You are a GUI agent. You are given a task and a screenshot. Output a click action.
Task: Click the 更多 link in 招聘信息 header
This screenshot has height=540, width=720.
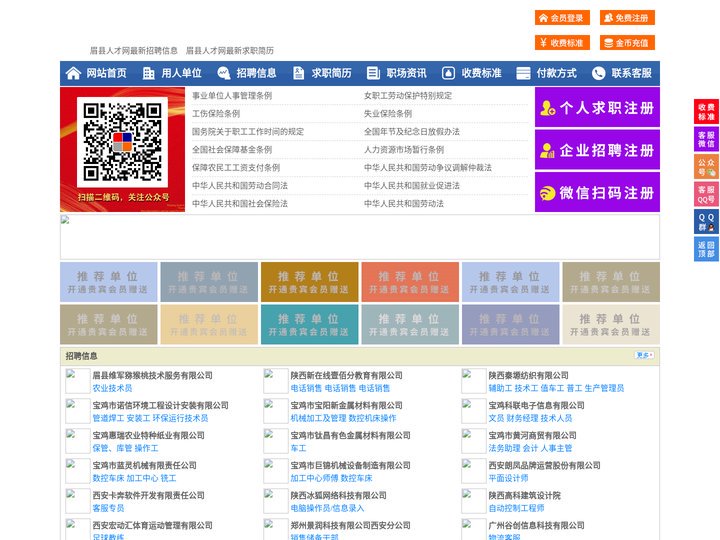[x=644, y=355]
